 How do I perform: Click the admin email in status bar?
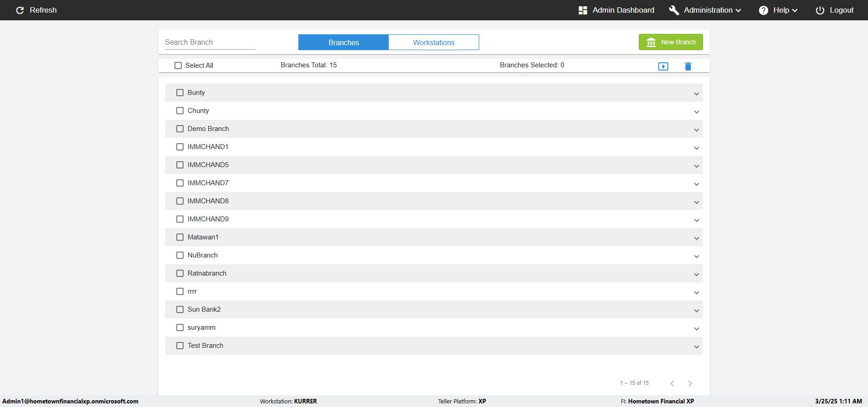coord(71,401)
